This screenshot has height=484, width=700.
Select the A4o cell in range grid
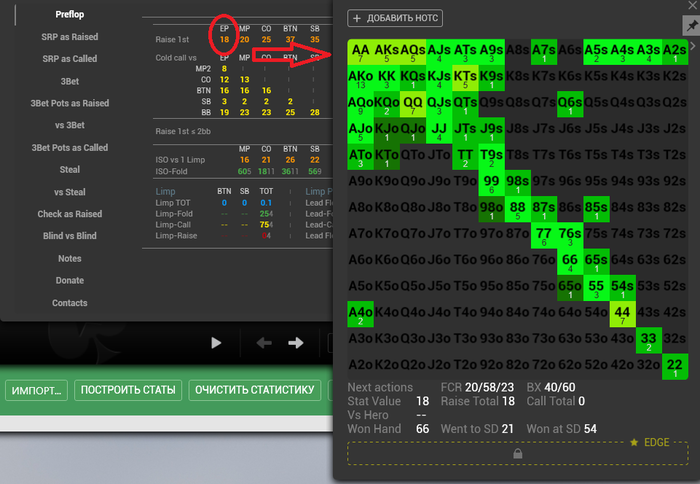pos(361,314)
